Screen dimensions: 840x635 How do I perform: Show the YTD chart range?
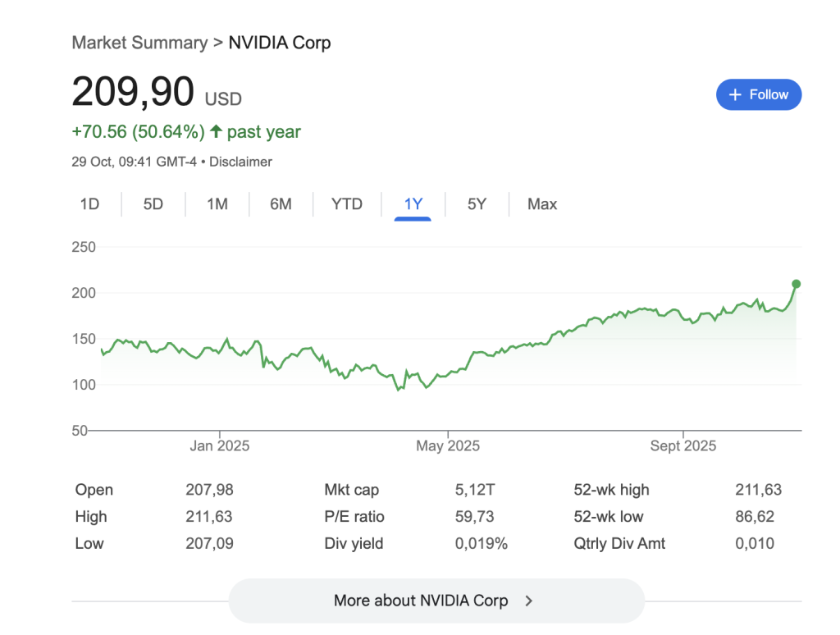347,204
